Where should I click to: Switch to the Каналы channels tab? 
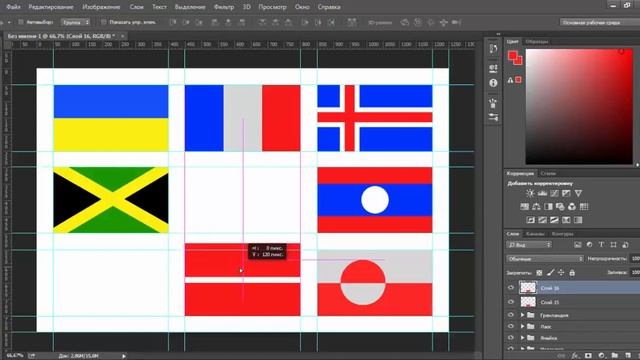coord(535,234)
